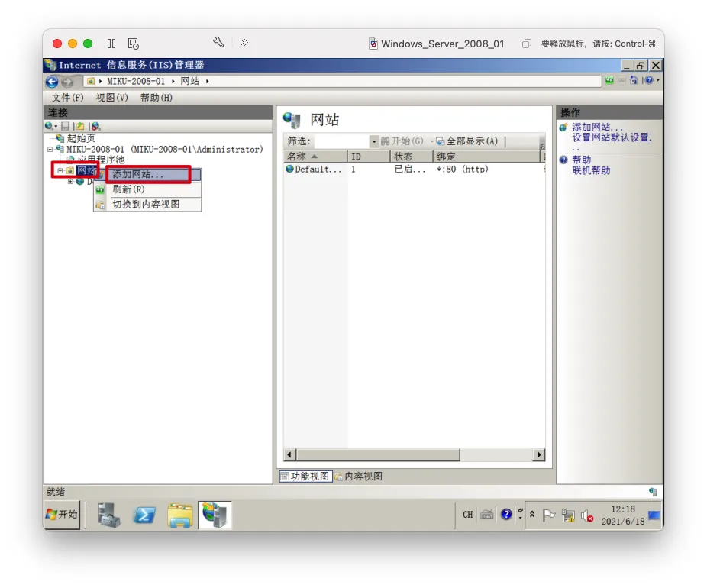
Task: Click the up-folder icon in 连接 toolbar
Action: pos(80,126)
